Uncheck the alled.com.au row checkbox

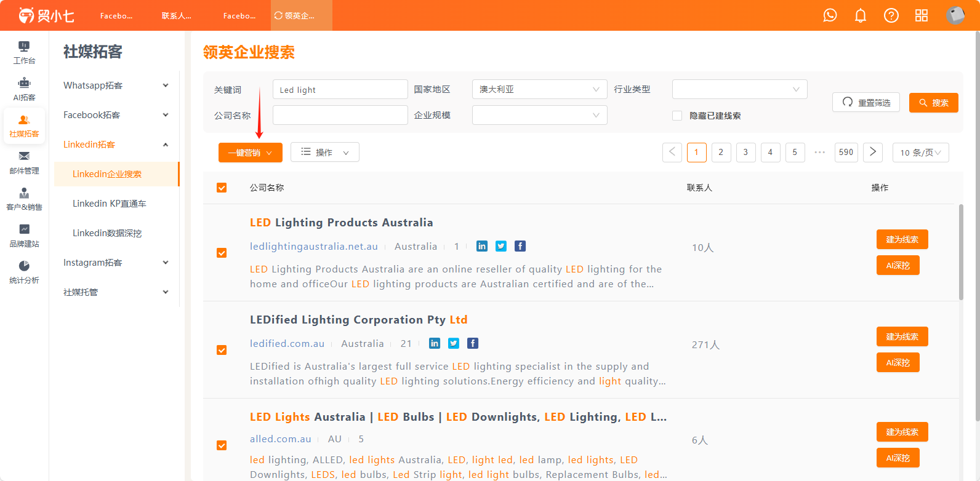[222, 445]
